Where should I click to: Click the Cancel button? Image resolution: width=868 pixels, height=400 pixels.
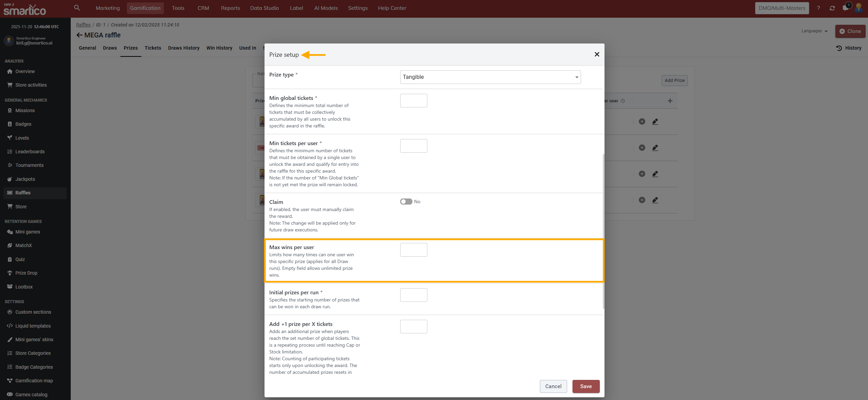553,386
